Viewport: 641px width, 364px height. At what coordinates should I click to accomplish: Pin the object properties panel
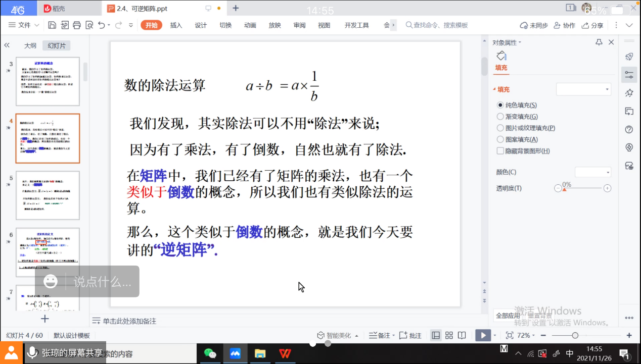(599, 42)
